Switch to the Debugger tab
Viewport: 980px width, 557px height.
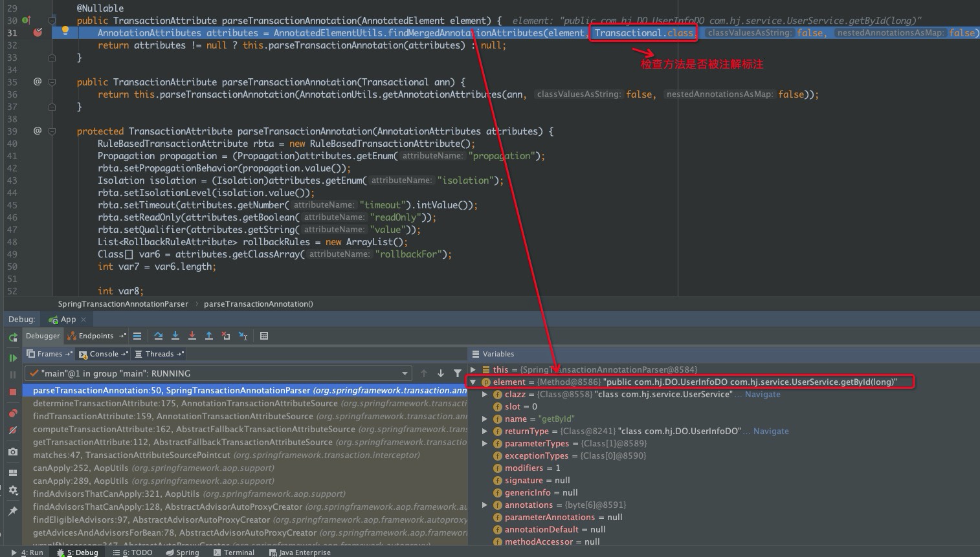(43, 336)
